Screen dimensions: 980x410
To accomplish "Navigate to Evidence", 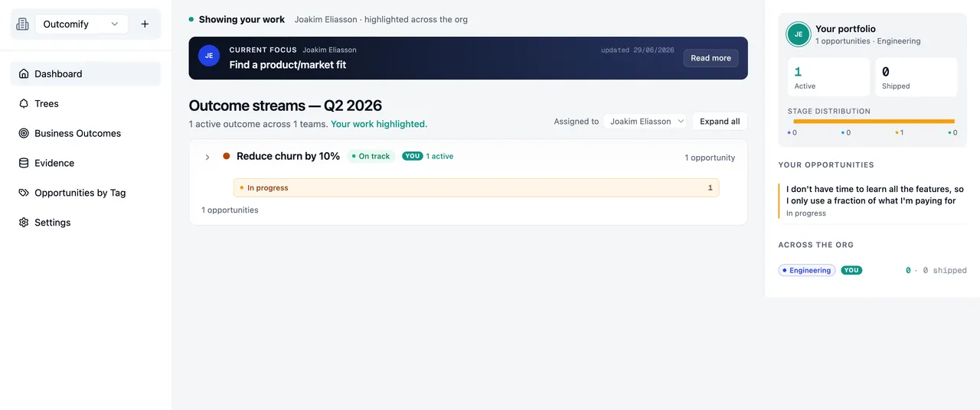I will [x=86, y=163].
